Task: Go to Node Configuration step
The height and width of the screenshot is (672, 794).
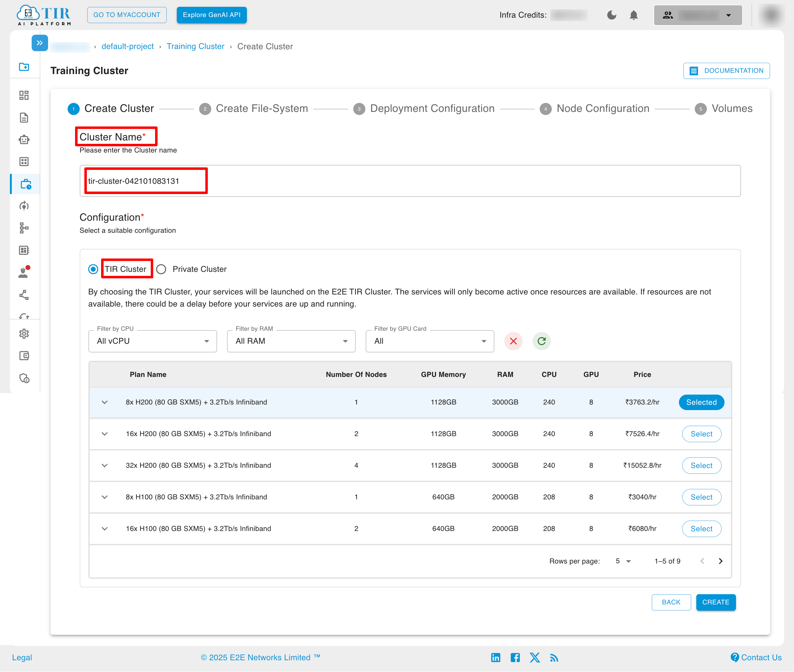Action: click(595, 108)
